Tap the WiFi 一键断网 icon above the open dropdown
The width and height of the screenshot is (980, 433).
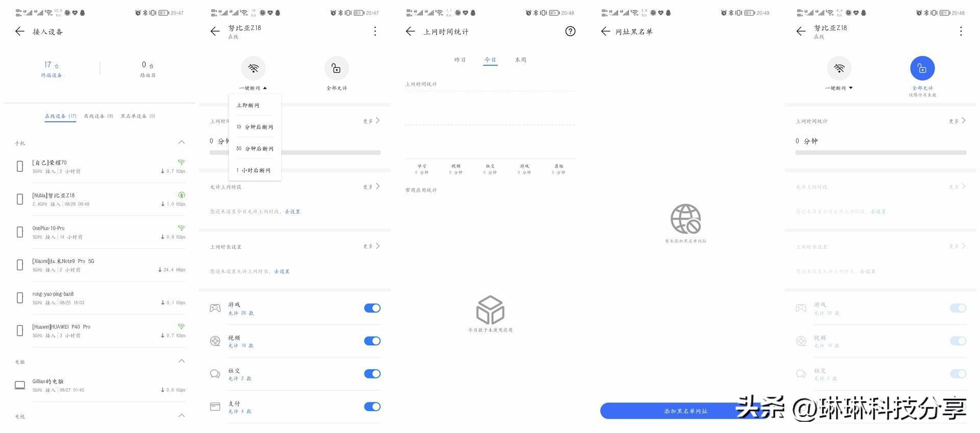(254, 68)
